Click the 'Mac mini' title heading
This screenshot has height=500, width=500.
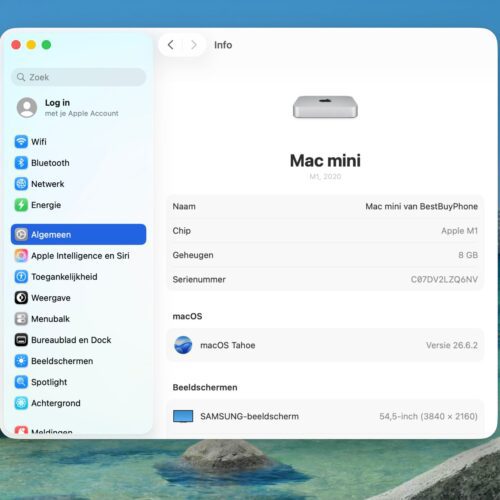click(325, 160)
